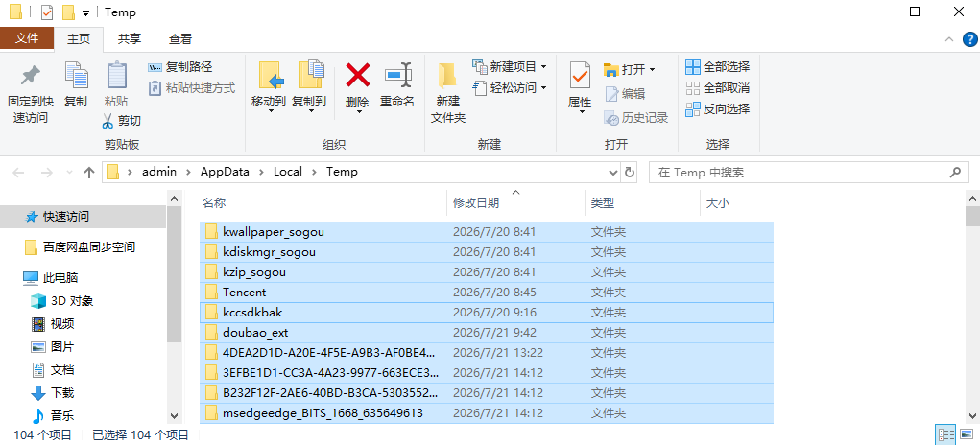Image resolution: width=980 pixels, height=445 pixels.
Task: Expand the path chevron after AppData
Action: pos(261,172)
